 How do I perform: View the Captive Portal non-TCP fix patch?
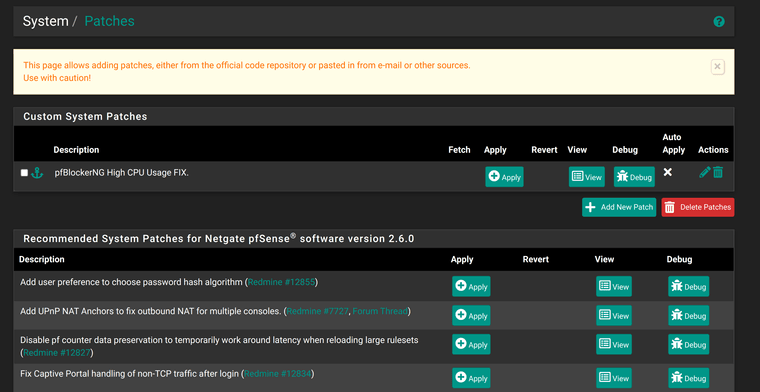614,378
